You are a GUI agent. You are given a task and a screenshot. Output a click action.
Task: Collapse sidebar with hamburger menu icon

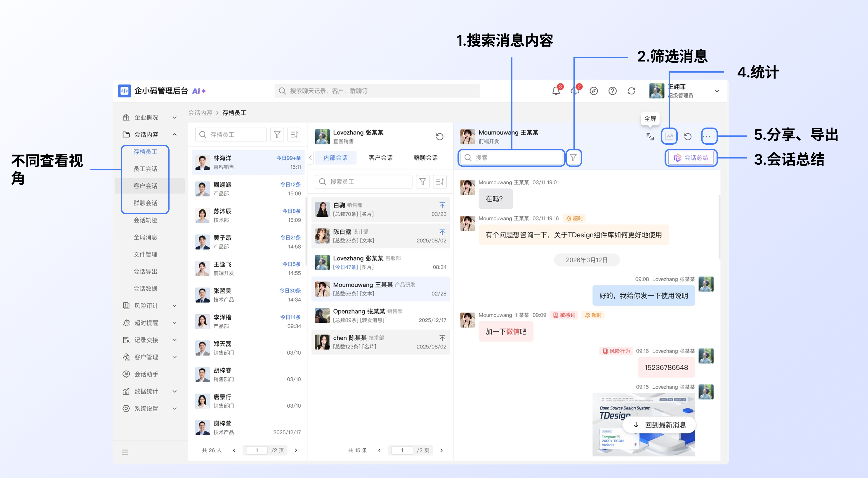[125, 452]
